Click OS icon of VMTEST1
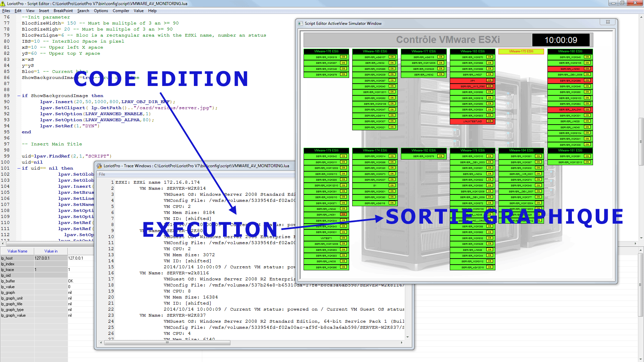Viewport: 644px width, 362px height. click(x=343, y=238)
